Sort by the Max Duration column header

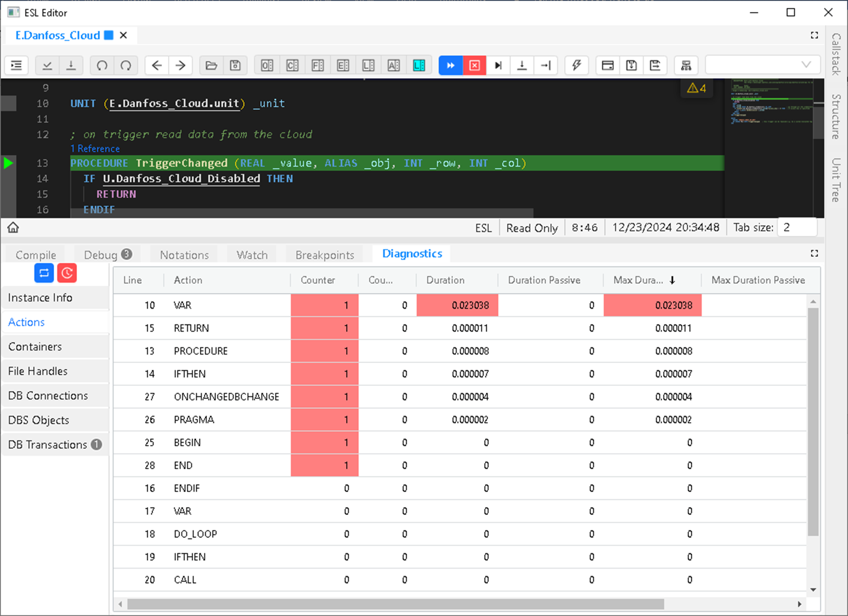tap(652, 280)
